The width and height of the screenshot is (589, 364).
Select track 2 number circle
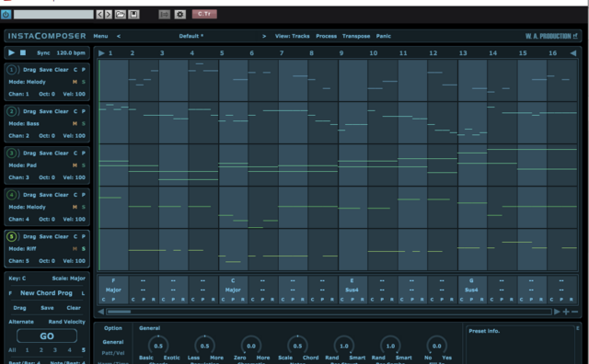[x=12, y=111]
